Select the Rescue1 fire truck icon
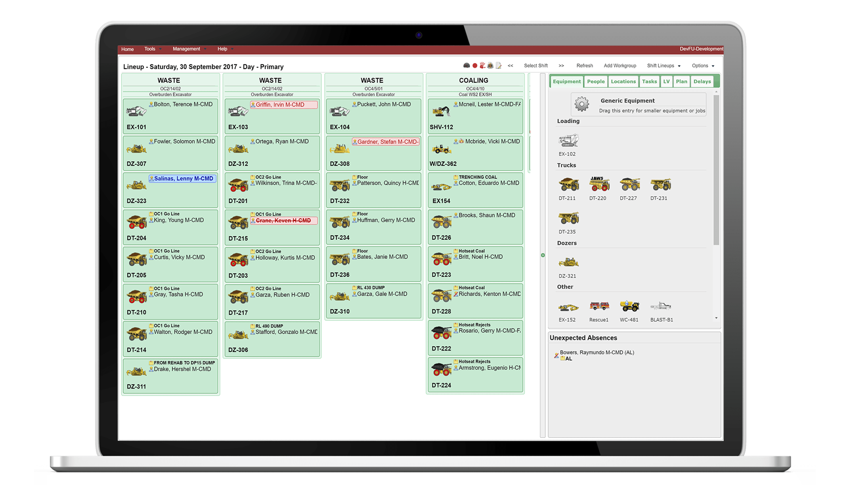This screenshot has width=868, height=494. (599, 307)
